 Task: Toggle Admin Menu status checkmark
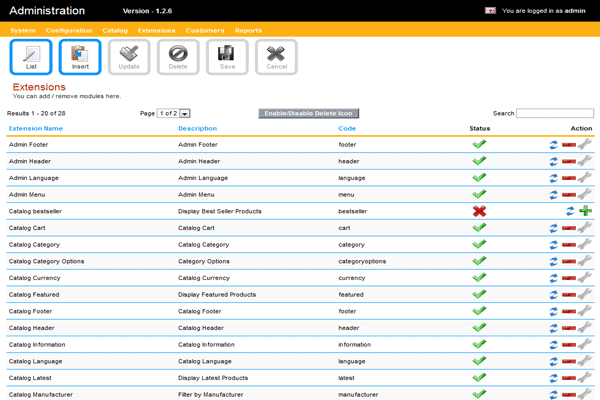coord(479,194)
